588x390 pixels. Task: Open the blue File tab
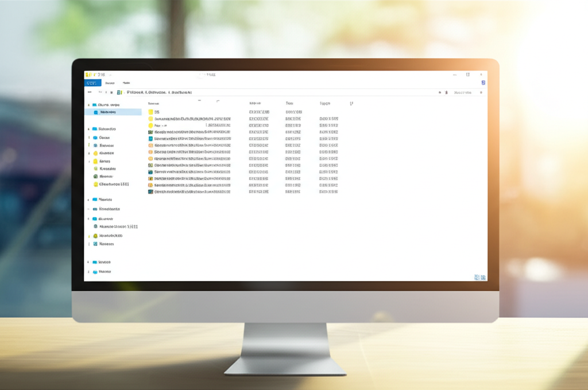tap(91, 83)
